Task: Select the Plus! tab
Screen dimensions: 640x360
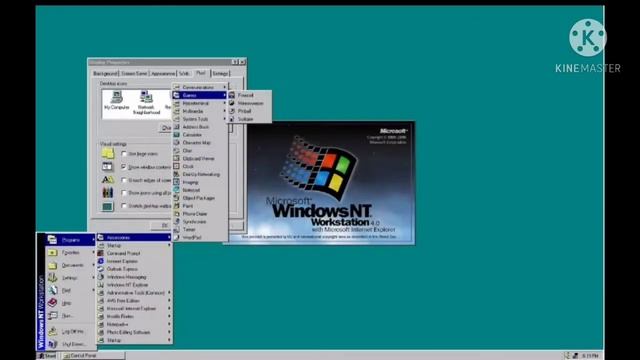Action: click(200, 73)
